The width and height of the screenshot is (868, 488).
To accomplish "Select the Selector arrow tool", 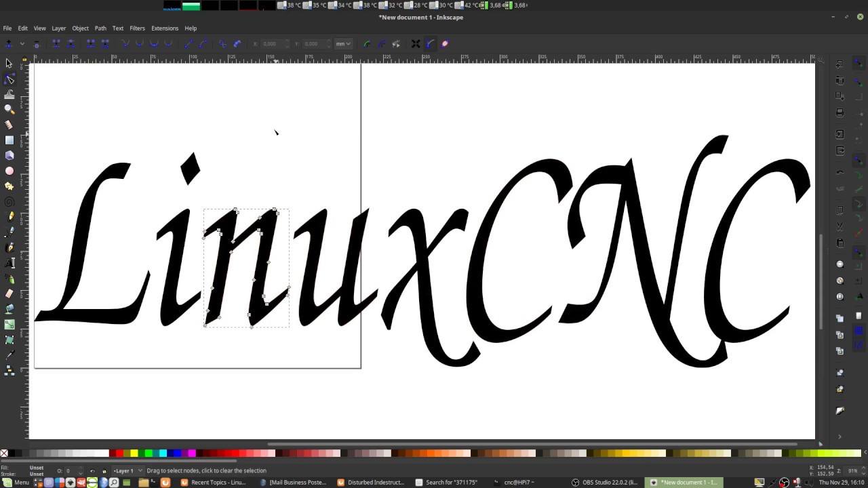I will tap(9, 63).
